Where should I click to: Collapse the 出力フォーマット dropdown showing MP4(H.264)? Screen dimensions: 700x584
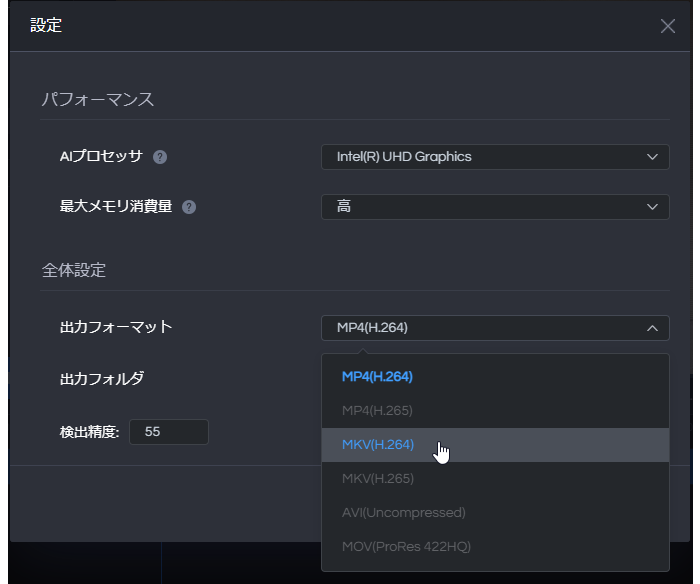pos(495,328)
